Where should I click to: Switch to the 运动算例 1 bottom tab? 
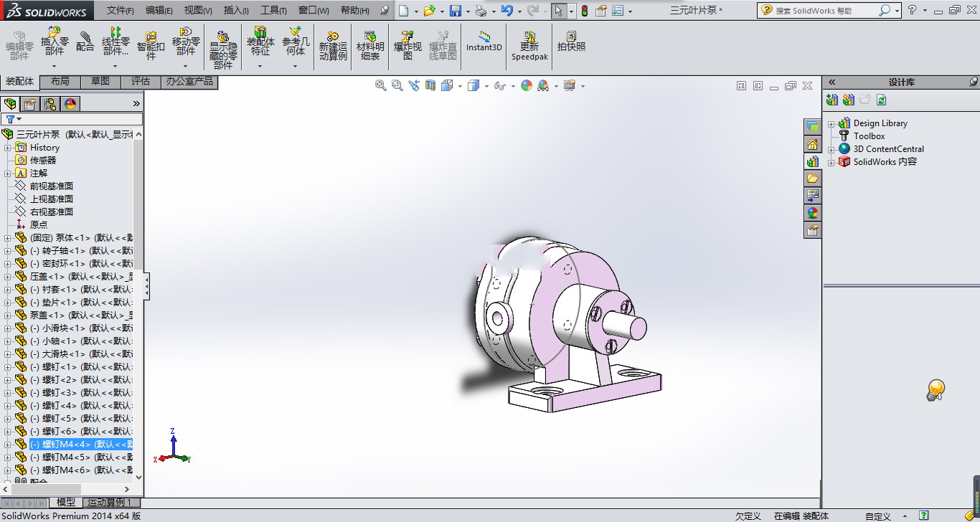tap(109, 503)
